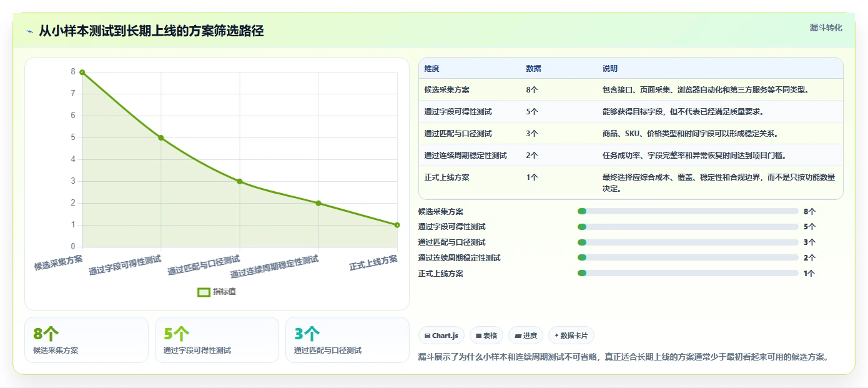Click the summary sentence starting 漏斗展示了
Viewport: 868px width, 388px height.
tap(623, 357)
